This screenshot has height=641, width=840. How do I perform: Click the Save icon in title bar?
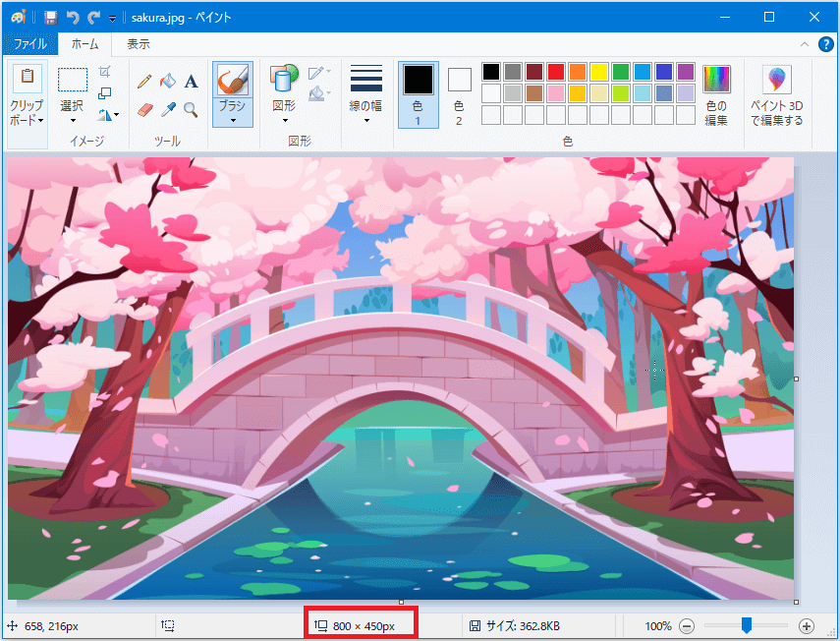pos(50,18)
